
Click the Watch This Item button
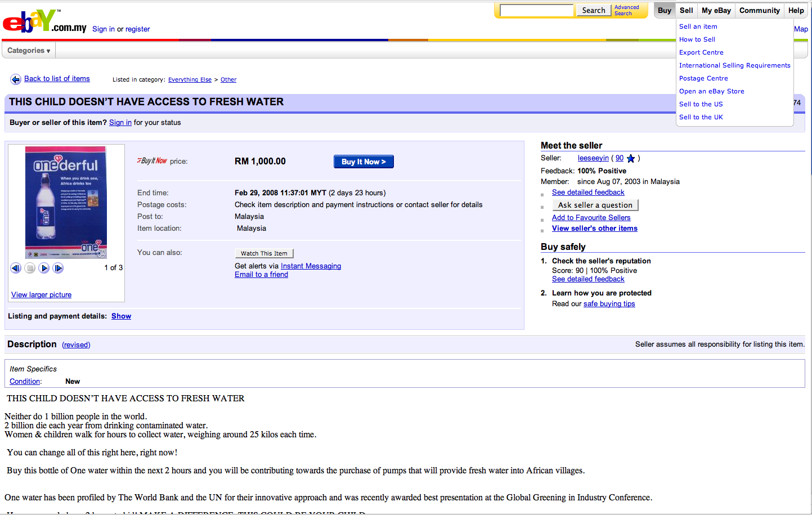point(264,253)
